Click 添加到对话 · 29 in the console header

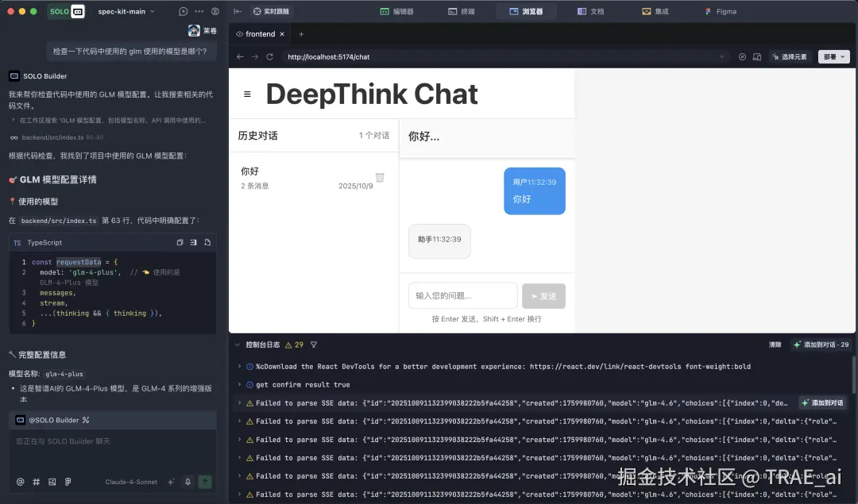[x=821, y=345]
